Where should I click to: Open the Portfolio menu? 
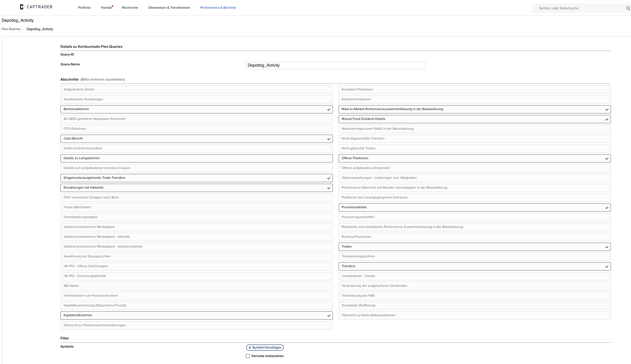[84, 8]
